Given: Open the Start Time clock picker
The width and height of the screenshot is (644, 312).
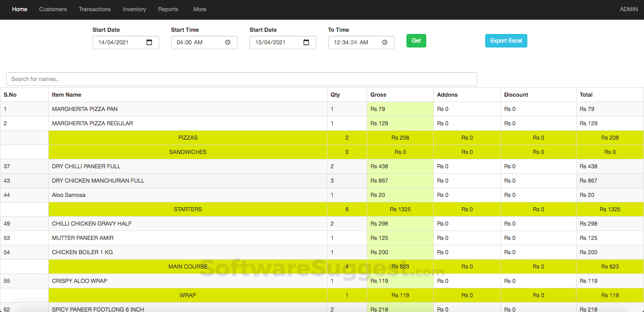Looking at the screenshot, I should click(229, 42).
